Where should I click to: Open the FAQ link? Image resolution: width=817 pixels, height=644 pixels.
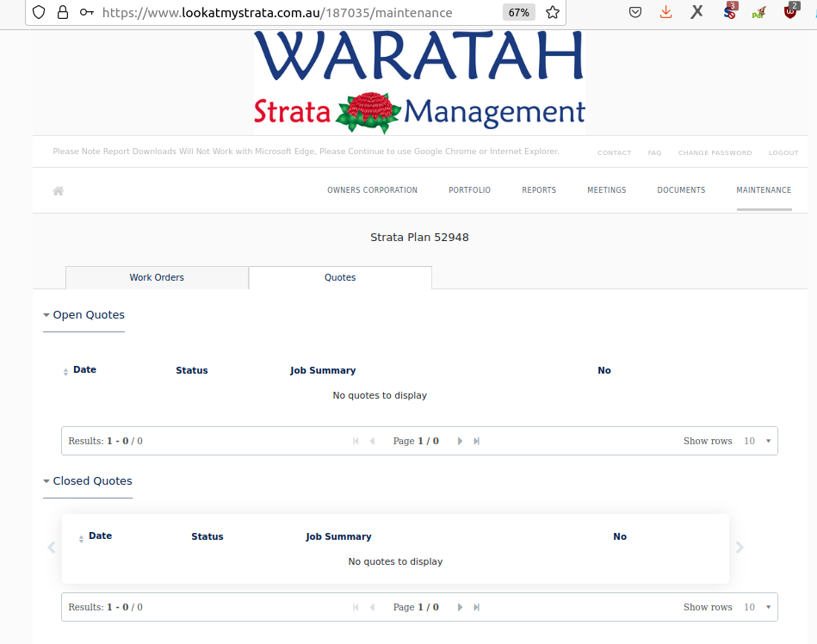[654, 152]
